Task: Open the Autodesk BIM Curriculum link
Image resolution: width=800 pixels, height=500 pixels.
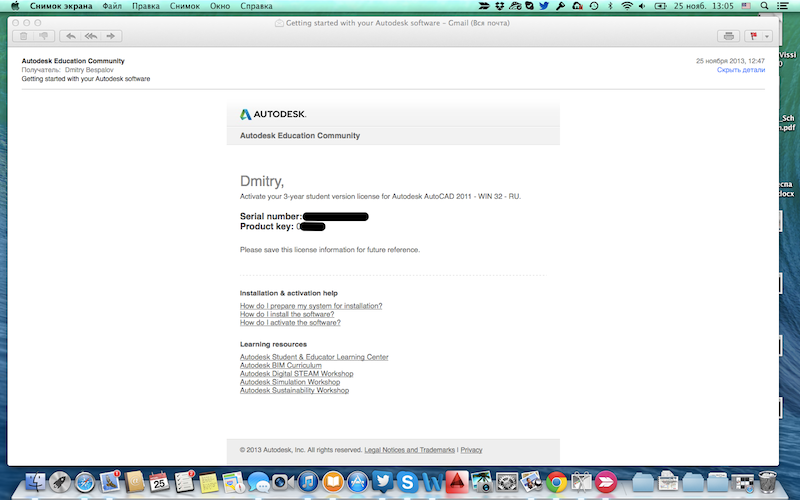Action: 281,366
